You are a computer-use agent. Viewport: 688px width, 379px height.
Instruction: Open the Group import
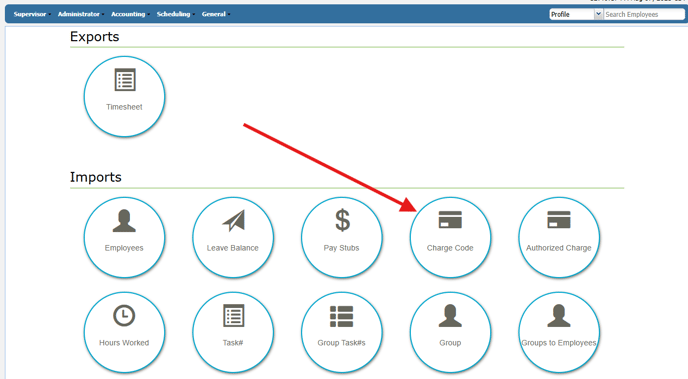(x=450, y=333)
